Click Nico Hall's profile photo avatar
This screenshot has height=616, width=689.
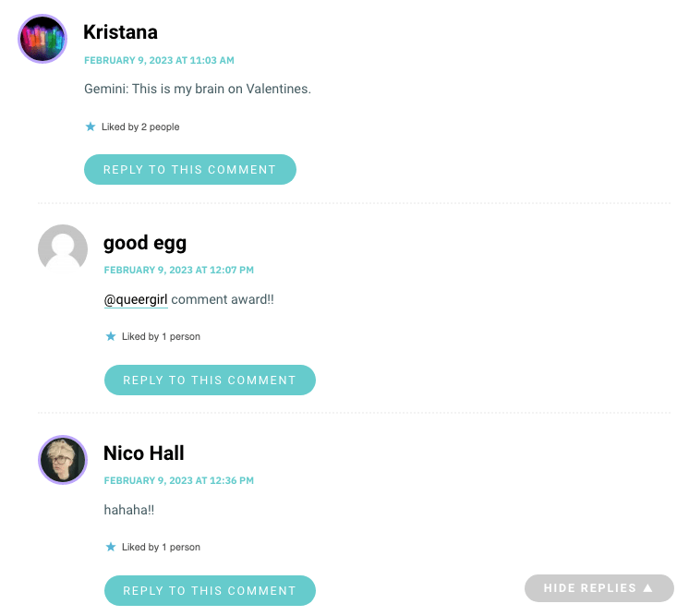[63, 460]
